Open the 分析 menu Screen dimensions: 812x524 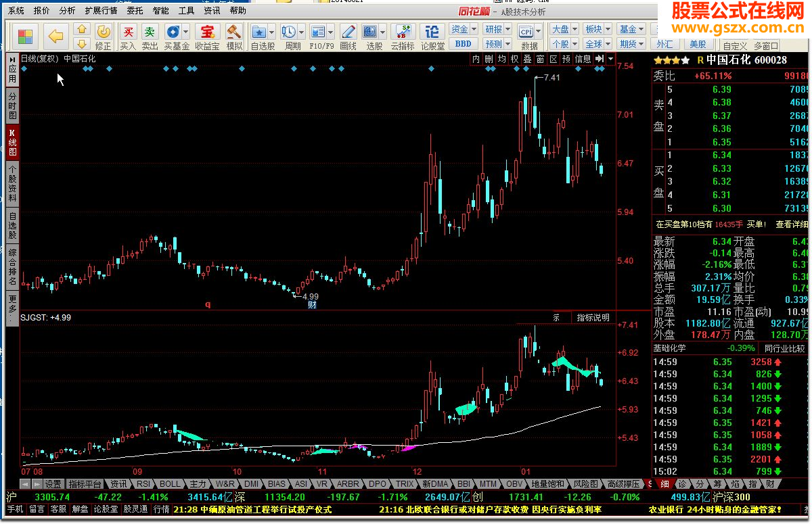67,11
